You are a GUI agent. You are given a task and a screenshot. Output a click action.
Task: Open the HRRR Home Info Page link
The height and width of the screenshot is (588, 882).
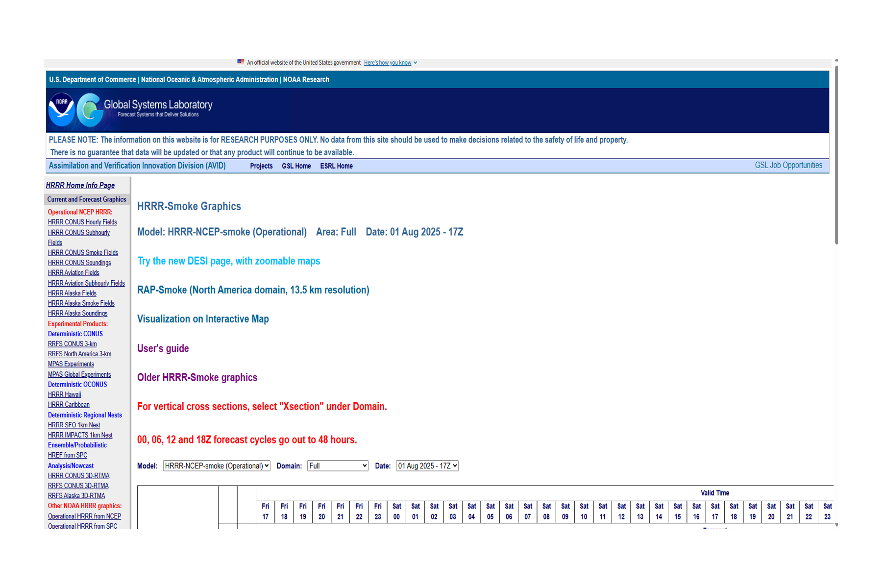click(80, 185)
